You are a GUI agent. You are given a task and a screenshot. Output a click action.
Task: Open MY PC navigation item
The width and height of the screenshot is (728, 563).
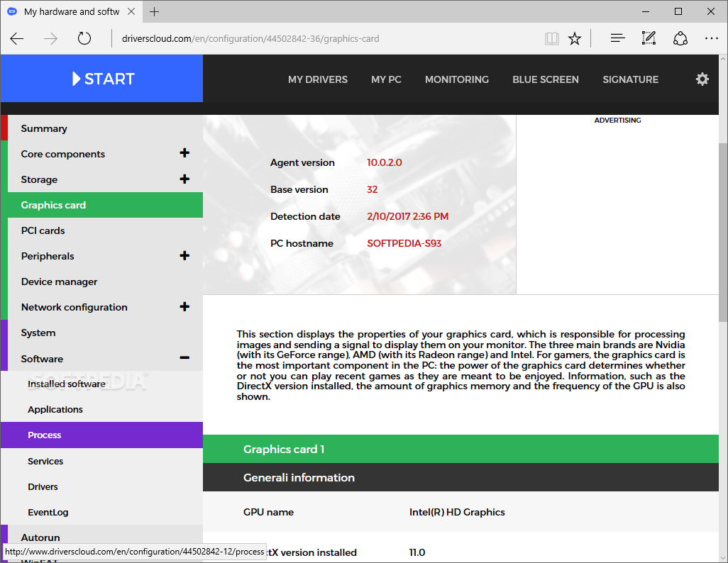pyautogui.click(x=386, y=79)
